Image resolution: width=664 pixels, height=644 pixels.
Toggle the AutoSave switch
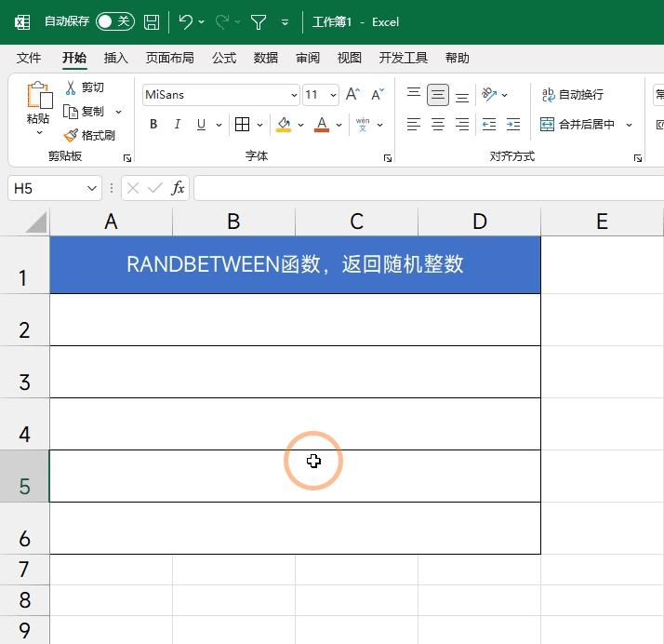tap(114, 21)
